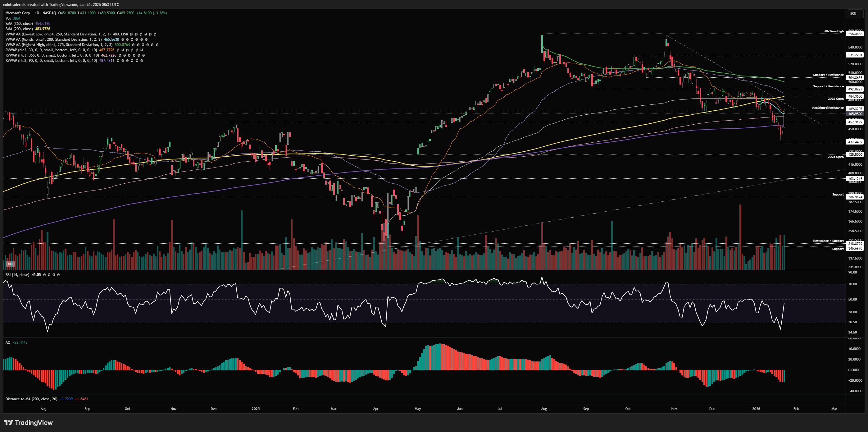Click the 30D badge on volume pane
Image resolution: width=868 pixels, height=432 pixels.
click(11, 264)
